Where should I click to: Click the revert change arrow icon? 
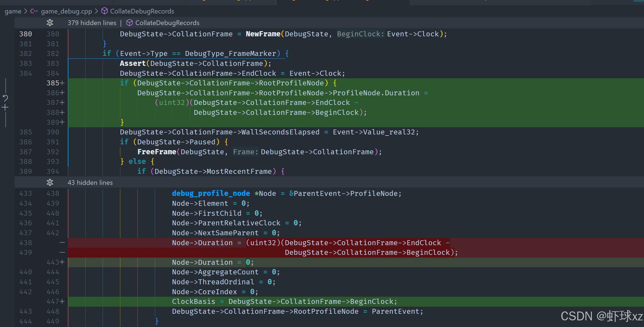tap(5, 98)
